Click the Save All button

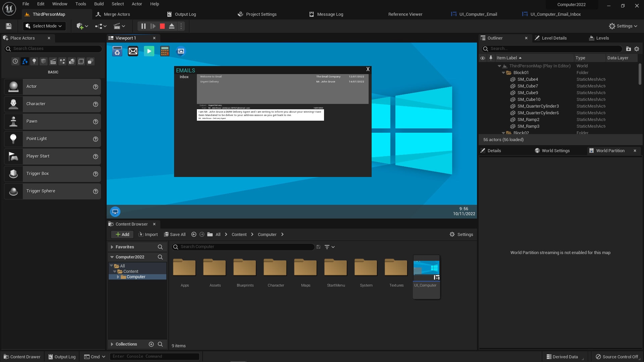coord(174,235)
